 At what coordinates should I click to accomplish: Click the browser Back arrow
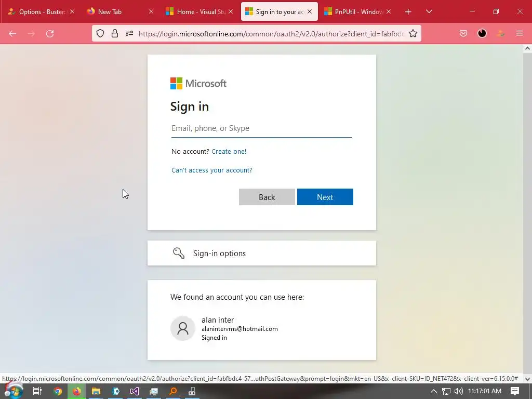click(x=12, y=34)
